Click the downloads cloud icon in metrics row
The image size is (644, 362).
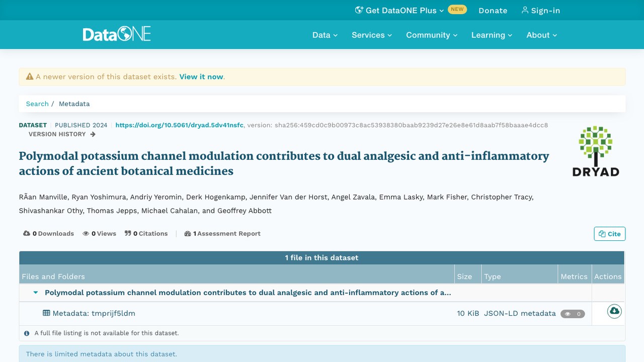coord(27,233)
